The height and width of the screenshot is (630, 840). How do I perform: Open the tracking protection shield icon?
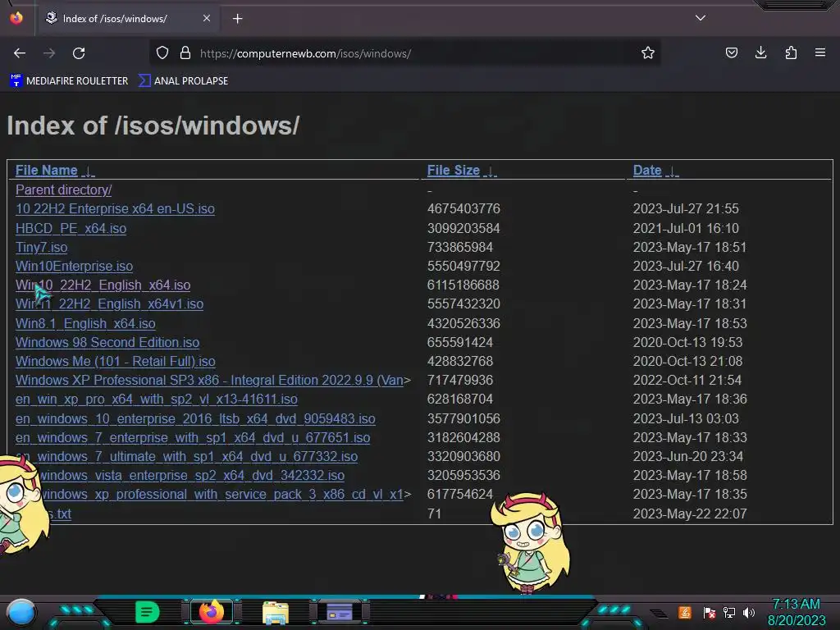pyautogui.click(x=162, y=53)
